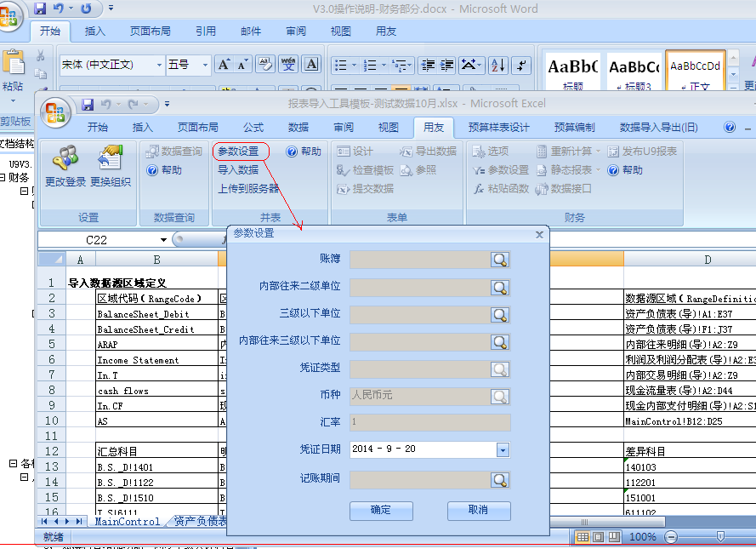Viewport: 756px width, 549px height.
Task: Open the 内部往来三级以下单位 lookup magnifier
Action: tap(500, 342)
